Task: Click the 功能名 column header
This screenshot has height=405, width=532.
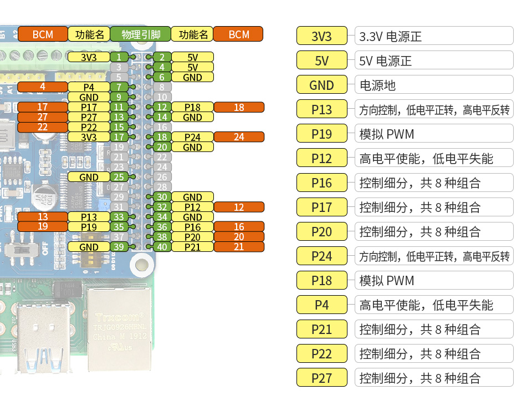Action: [x=89, y=34]
